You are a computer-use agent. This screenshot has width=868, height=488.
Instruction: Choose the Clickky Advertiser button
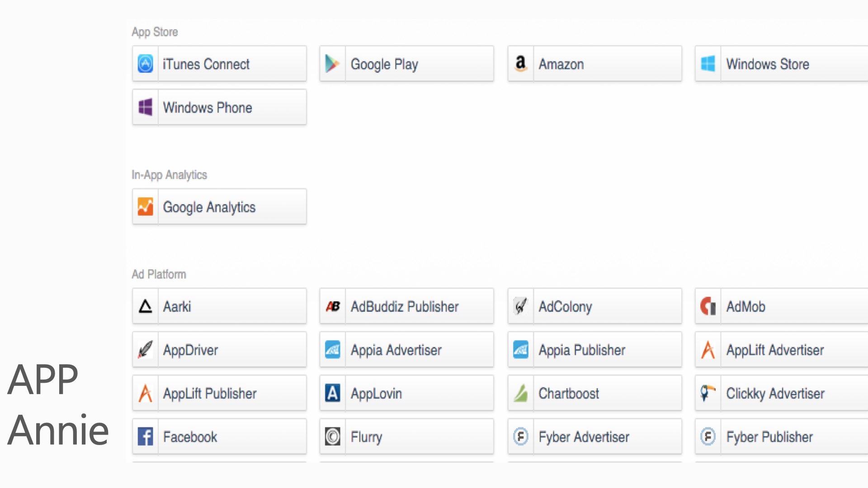coord(782,393)
